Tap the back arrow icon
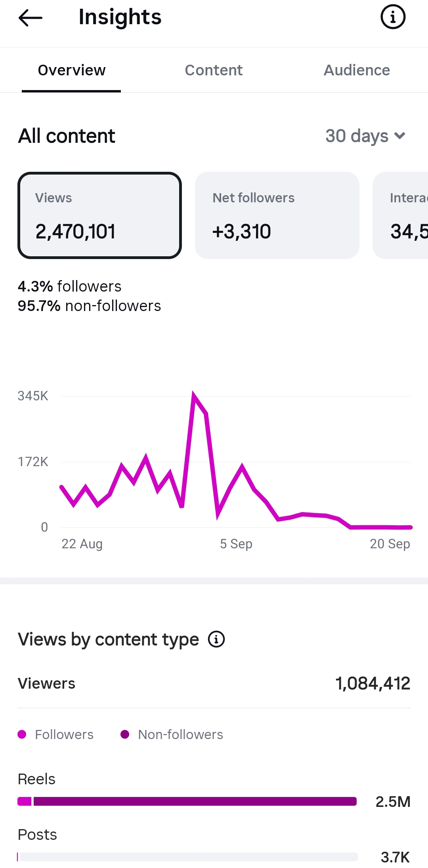The image size is (428, 868). pyautogui.click(x=30, y=17)
